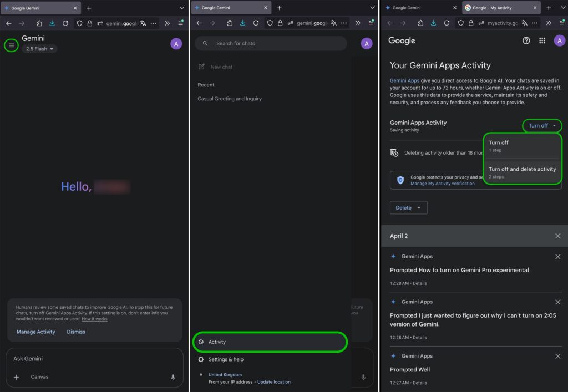
Task: Open the Gemini hamburger main menu
Action: pos(11,45)
